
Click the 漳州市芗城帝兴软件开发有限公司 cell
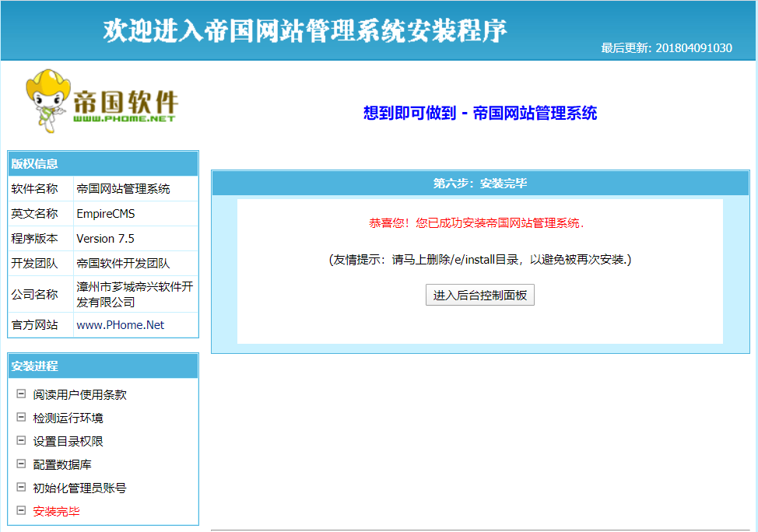point(136,294)
